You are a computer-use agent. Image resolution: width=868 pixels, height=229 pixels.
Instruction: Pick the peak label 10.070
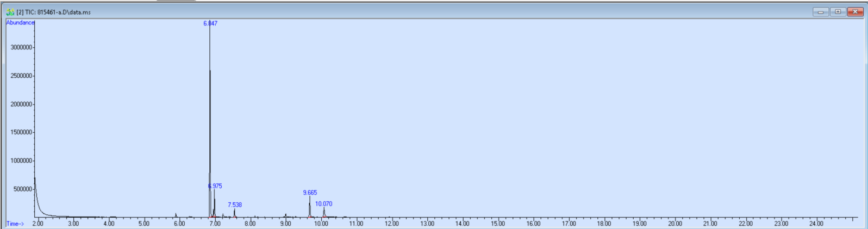[323, 204]
